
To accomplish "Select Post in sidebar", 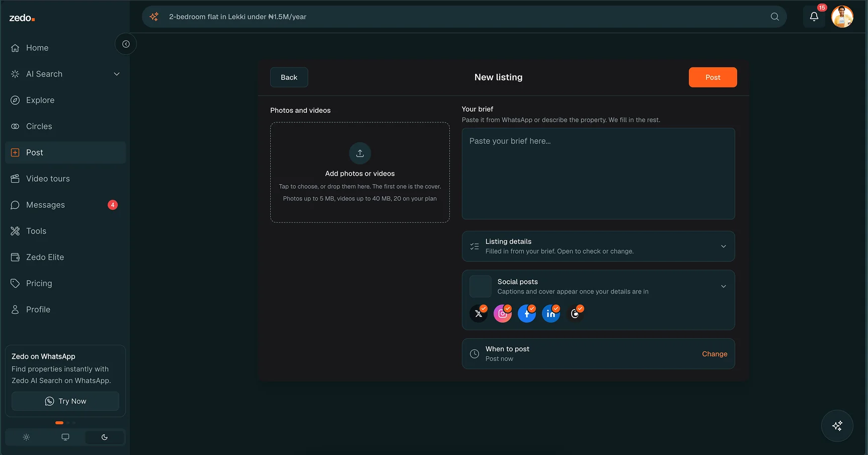I will tap(65, 153).
